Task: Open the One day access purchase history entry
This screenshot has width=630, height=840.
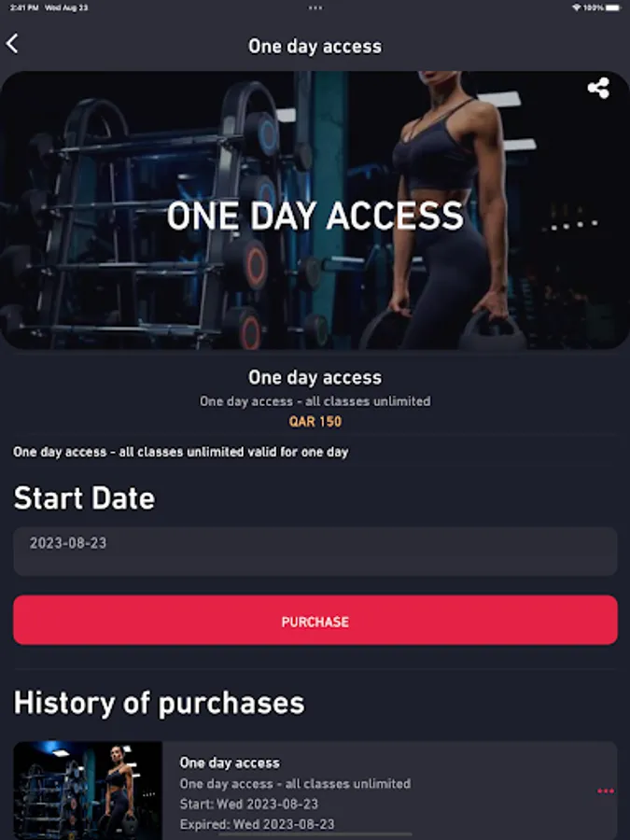Action: coord(315,791)
